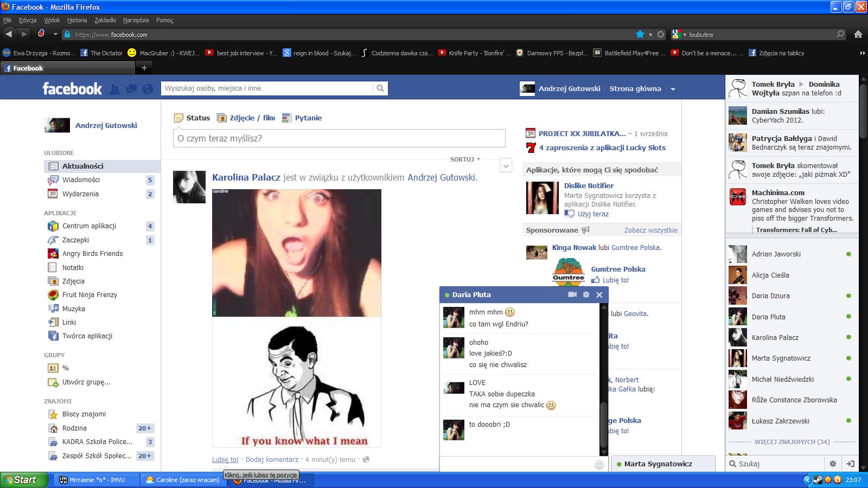The width and height of the screenshot is (868, 488).
Task: Open Zaczepki pokes in sidebar
Action: pos(75,240)
